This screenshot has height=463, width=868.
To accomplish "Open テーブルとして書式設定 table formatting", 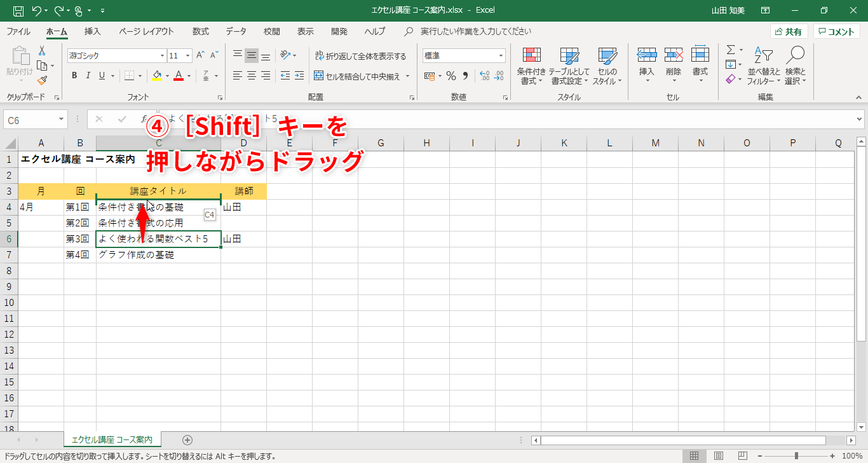I will pyautogui.click(x=569, y=66).
